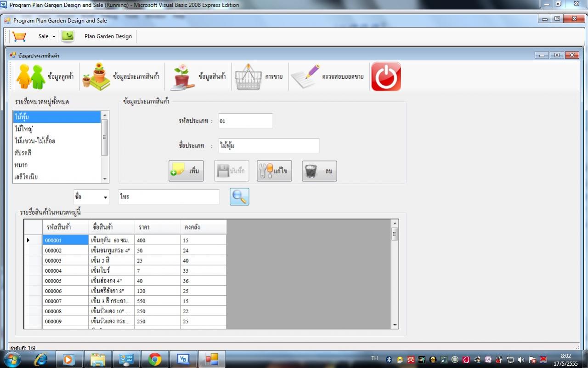Select product code cell 000005
Viewport: 588px width, 368px height.
click(x=65, y=281)
